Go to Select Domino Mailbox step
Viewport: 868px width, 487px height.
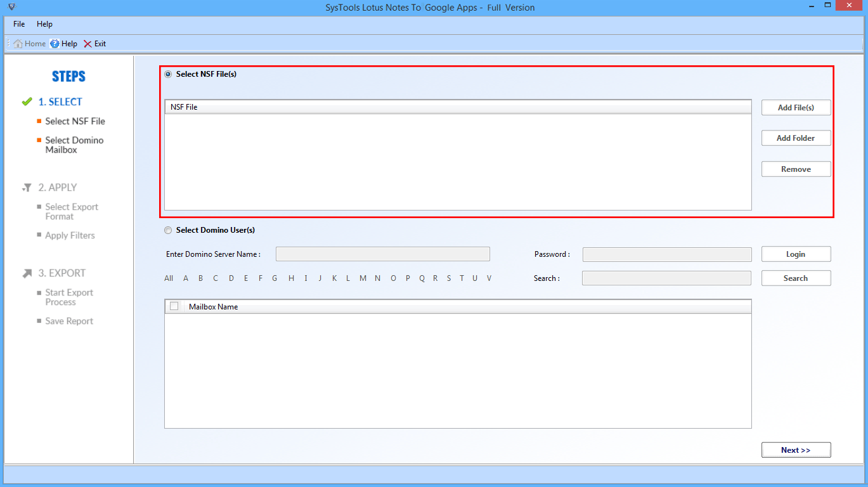[74, 145]
